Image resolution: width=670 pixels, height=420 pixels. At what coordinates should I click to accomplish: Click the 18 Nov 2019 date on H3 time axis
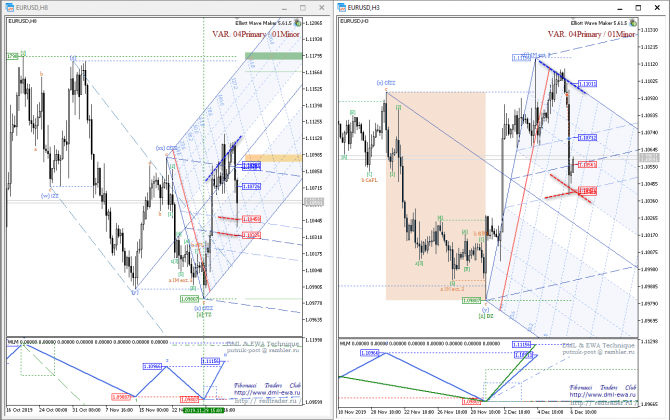point(352,412)
